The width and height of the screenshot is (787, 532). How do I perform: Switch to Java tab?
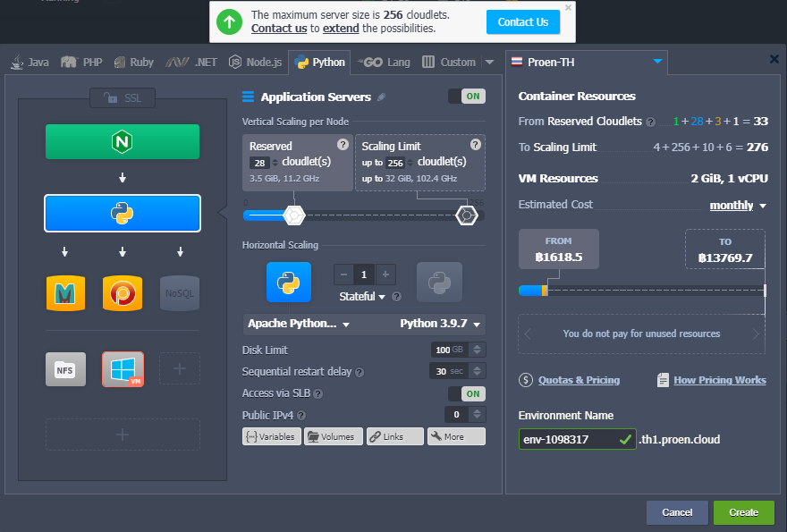click(x=30, y=63)
